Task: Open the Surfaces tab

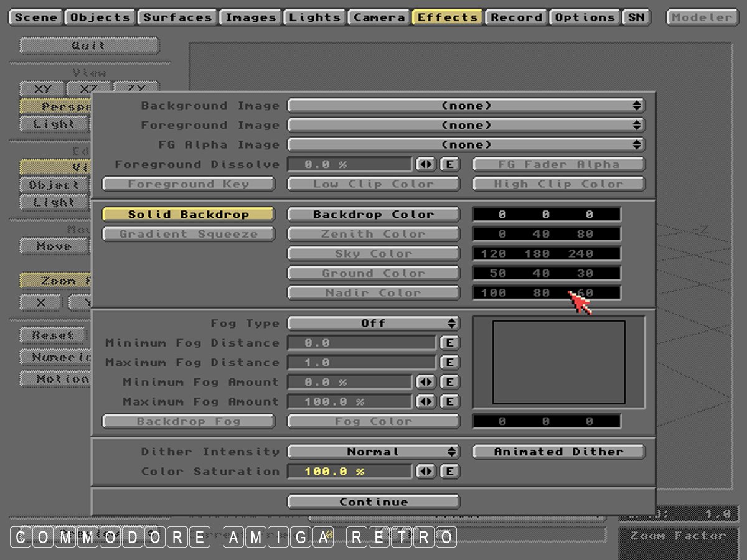Action: [177, 17]
